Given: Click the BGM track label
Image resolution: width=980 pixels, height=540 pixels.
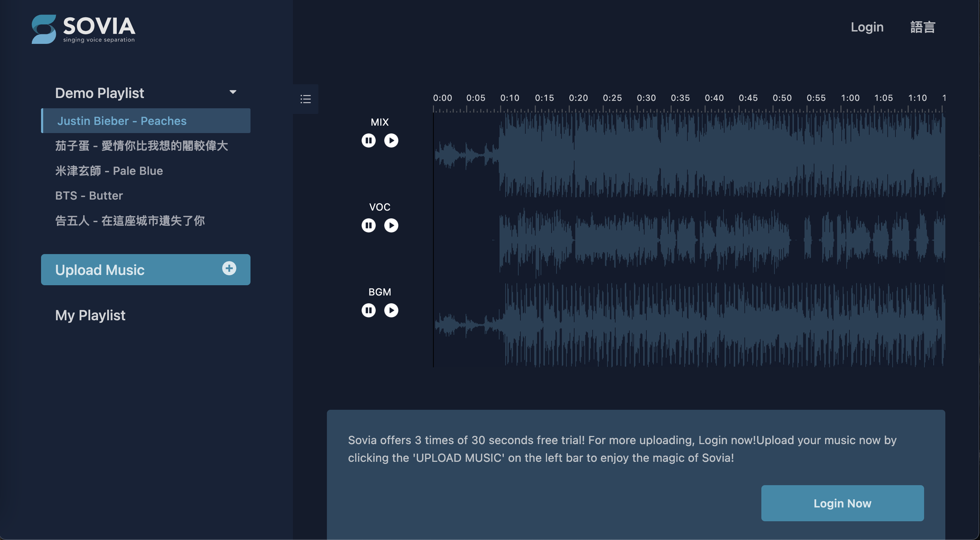Looking at the screenshot, I should click(x=379, y=292).
